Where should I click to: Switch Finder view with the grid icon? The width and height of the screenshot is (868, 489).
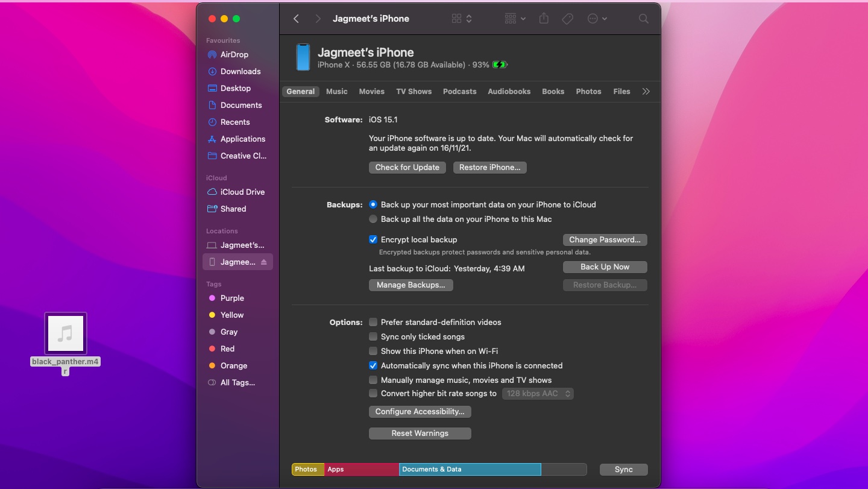pos(462,19)
